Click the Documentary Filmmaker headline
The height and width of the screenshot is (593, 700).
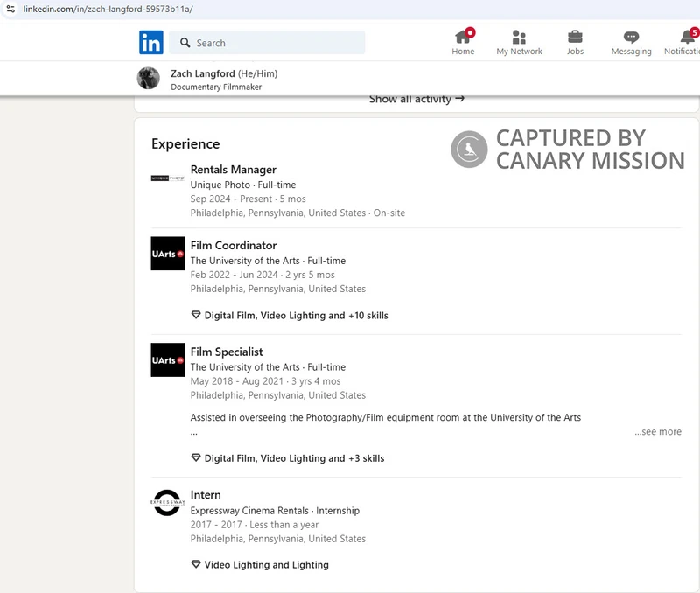(x=216, y=87)
